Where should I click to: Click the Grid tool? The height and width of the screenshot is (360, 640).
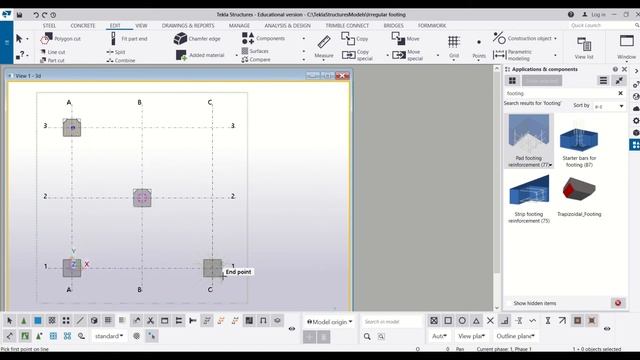tap(454, 47)
